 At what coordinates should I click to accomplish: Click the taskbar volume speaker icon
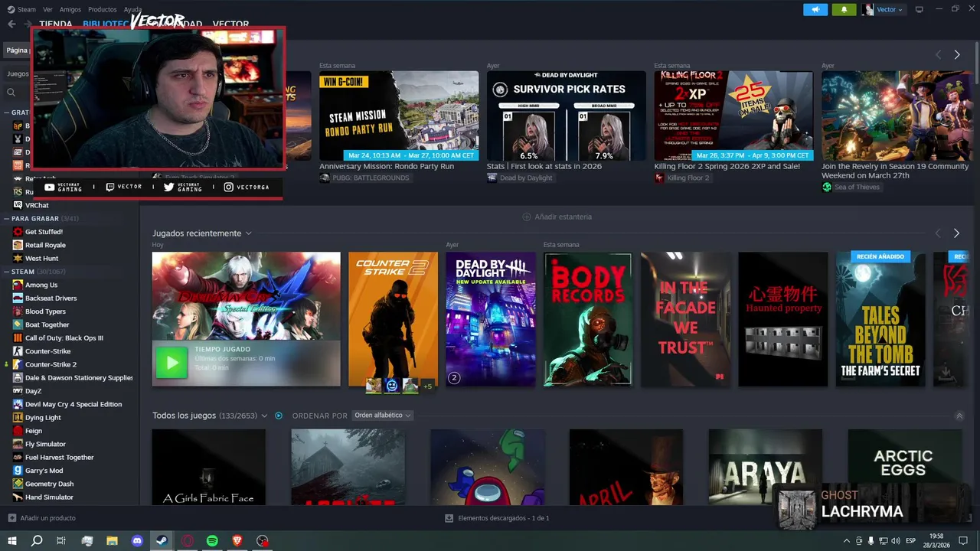(895, 541)
